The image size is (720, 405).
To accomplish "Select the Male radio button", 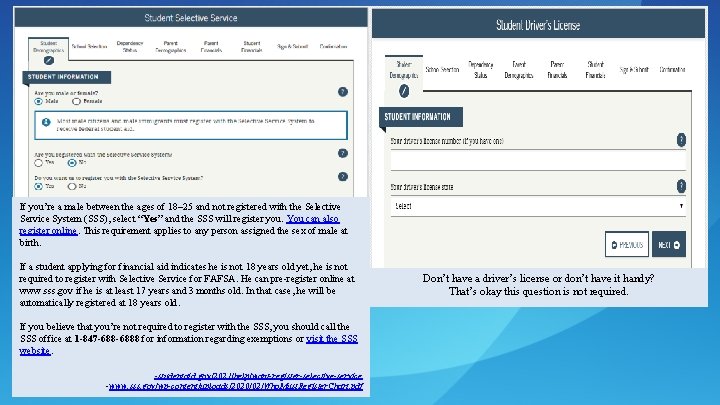I will coord(39,101).
